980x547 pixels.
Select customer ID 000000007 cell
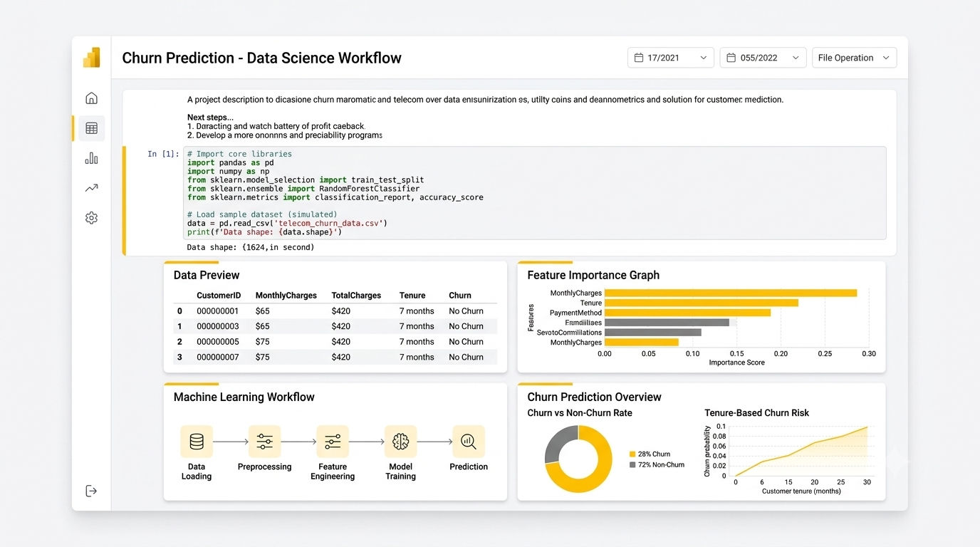[x=218, y=358]
